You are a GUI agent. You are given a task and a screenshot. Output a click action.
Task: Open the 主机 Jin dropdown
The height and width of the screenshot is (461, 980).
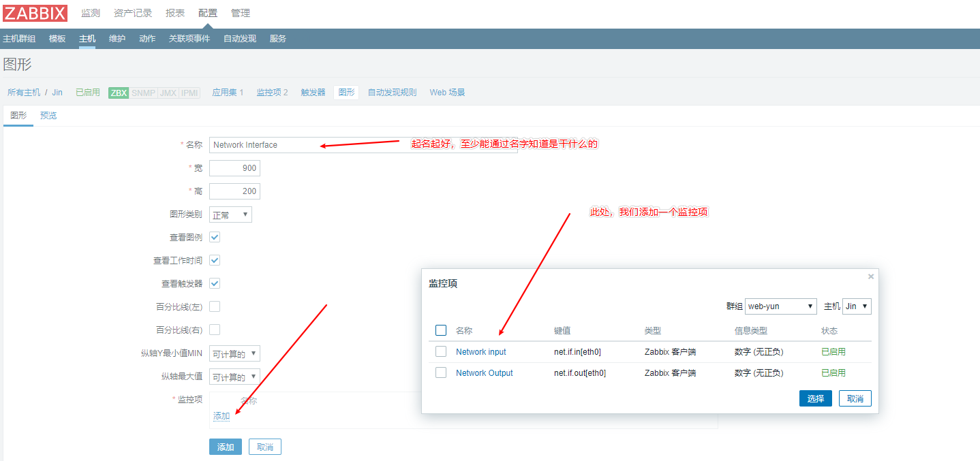click(857, 306)
